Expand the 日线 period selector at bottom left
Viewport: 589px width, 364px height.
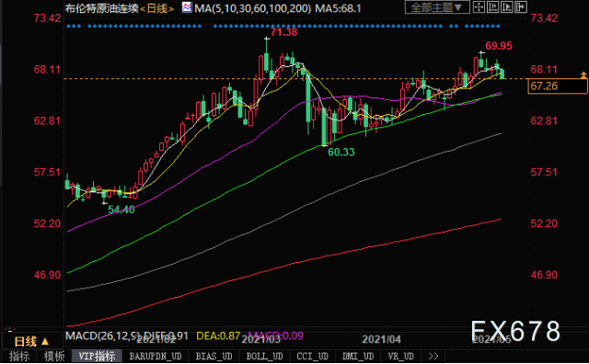(x=31, y=342)
